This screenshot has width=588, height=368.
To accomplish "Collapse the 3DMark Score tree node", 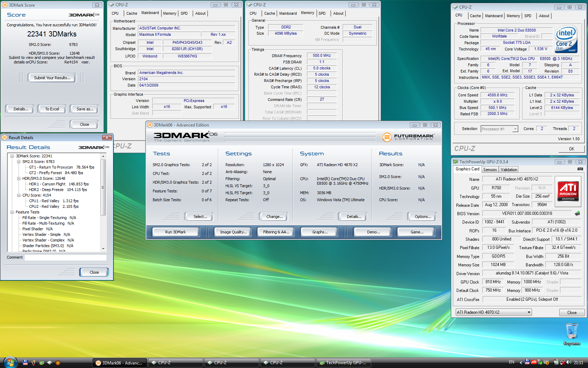I will point(12,156).
